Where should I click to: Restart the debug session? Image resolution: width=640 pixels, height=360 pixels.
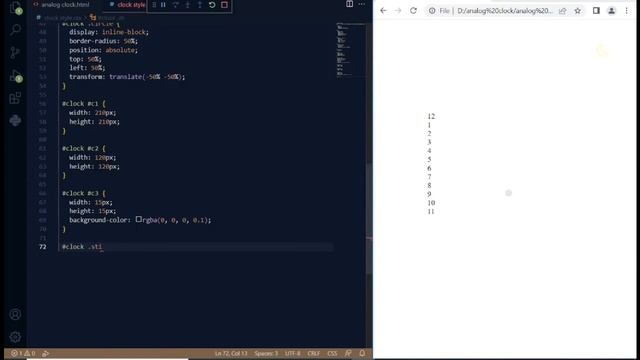tap(212, 5)
